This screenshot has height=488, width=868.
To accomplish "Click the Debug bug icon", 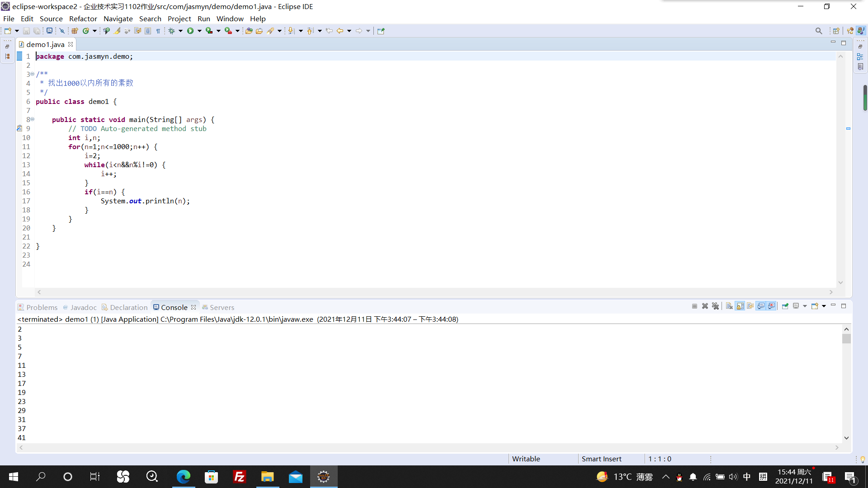I will coord(171,31).
